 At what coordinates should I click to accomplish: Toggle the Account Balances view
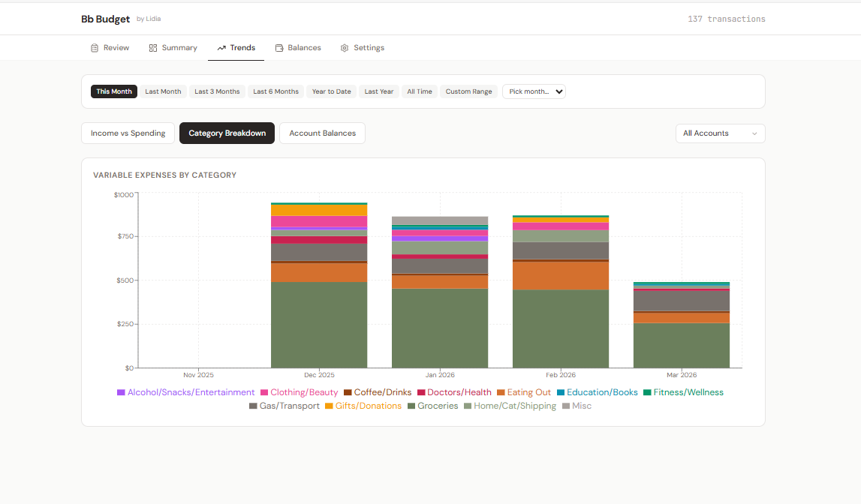coord(322,133)
